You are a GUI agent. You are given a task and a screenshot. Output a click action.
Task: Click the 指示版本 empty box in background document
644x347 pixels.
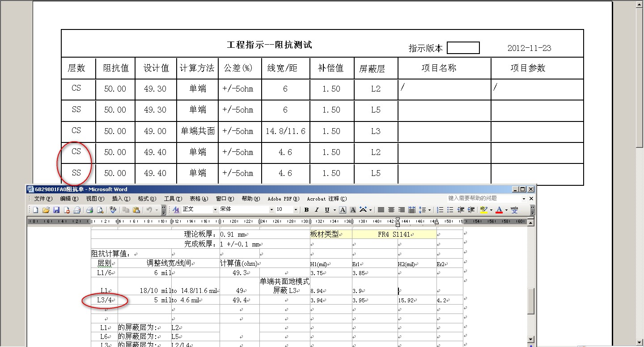[463, 48]
